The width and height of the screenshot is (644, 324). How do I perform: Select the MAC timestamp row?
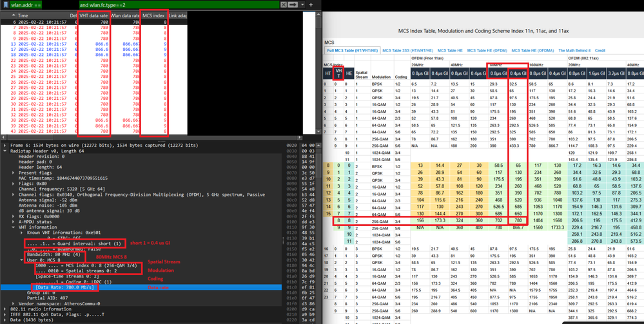[x=141, y=178]
